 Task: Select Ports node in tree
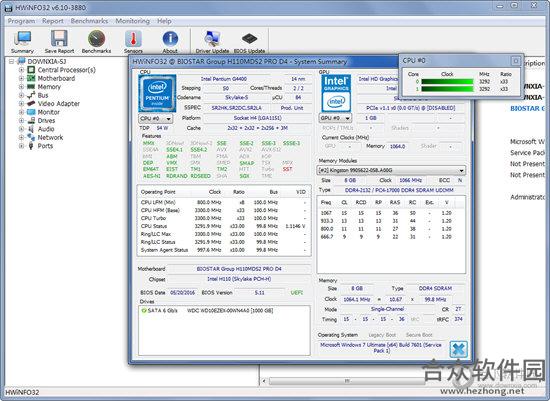[x=45, y=146]
